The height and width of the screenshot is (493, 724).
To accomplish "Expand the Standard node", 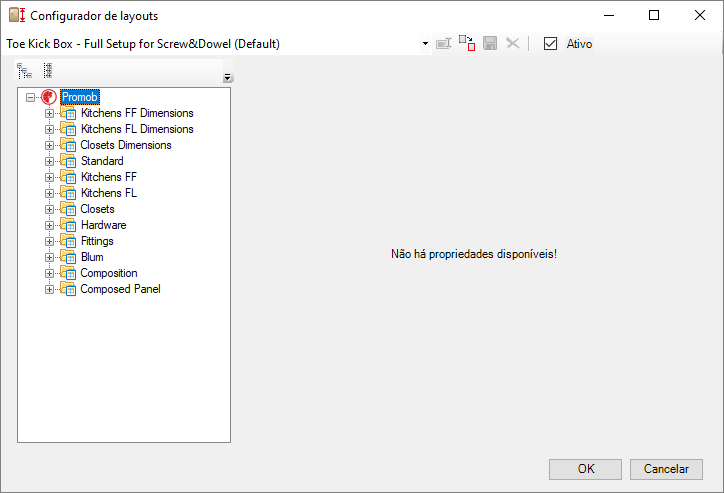I will pyautogui.click(x=49, y=162).
